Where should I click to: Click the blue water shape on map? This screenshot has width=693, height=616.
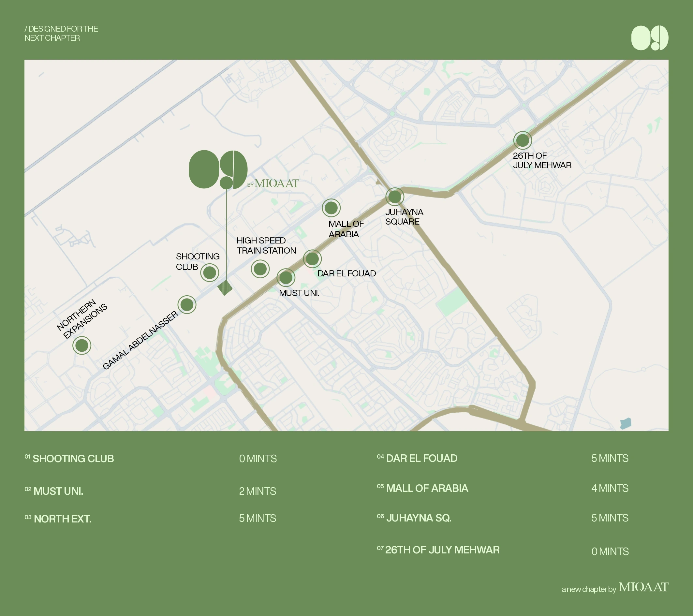pos(626,423)
